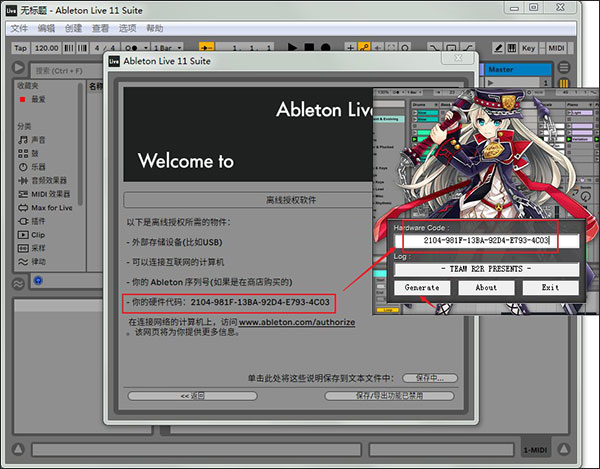The height and width of the screenshot is (469, 600).
Task: Open the www.ableton.com/authorize link
Action: point(297,322)
